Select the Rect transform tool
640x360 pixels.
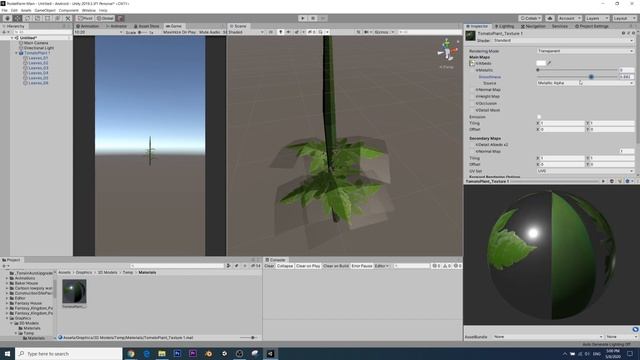point(47,18)
